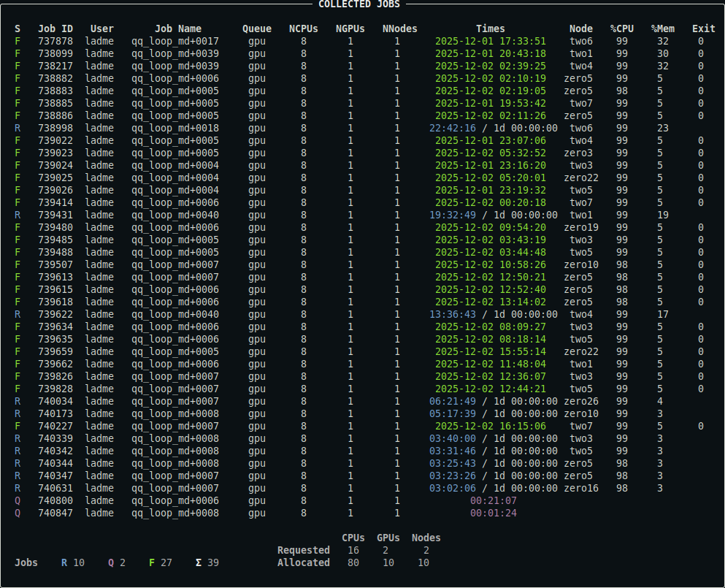Sort by the %CPU column header
The height and width of the screenshot is (588, 725).
pos(622,28)
